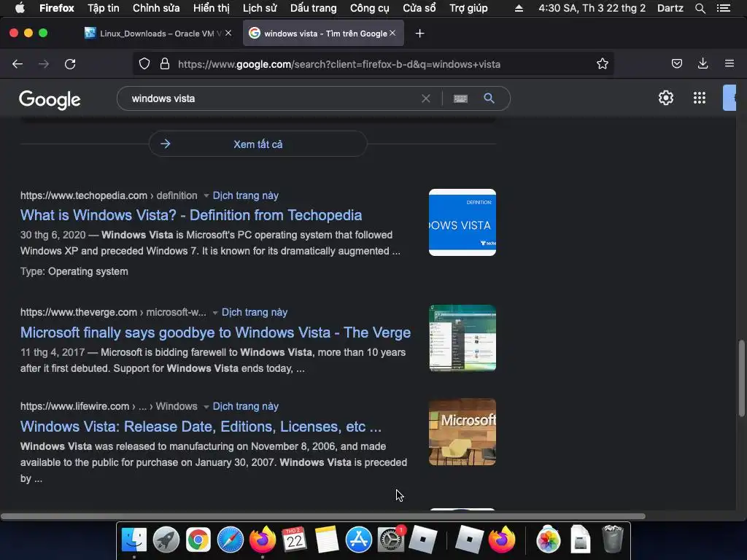Open the on-screen keyboard input tool
Image resolution: width=747 pixels, height=560 pixels.
460,98
